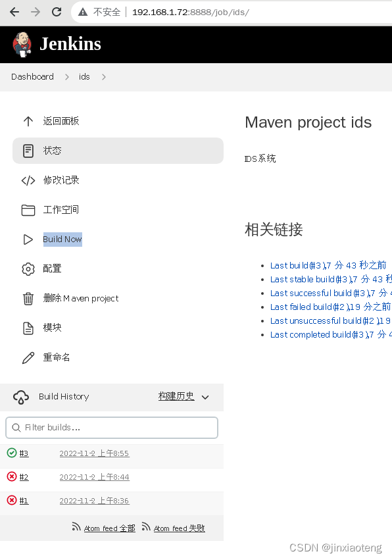Click the up-arrow icon beside 返回面板
This screenshot has height=560, width=392.
(28, 122)
